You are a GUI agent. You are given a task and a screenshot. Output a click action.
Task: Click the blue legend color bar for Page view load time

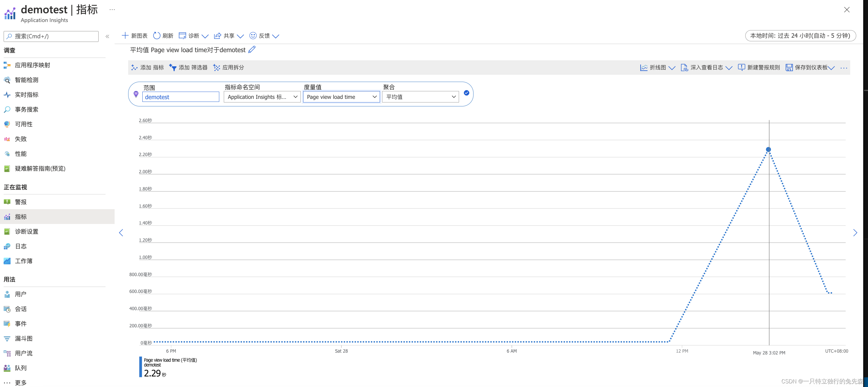(x=141, y=367)
